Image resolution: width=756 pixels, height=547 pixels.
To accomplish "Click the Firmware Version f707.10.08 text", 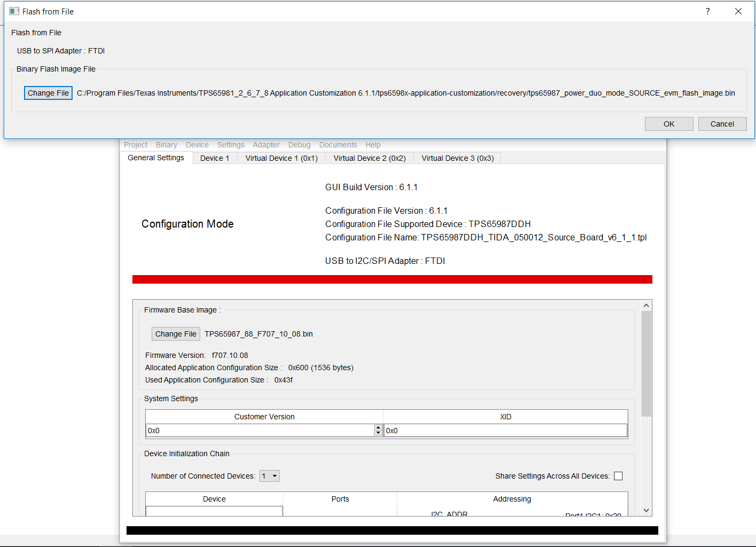I will 196,355.
